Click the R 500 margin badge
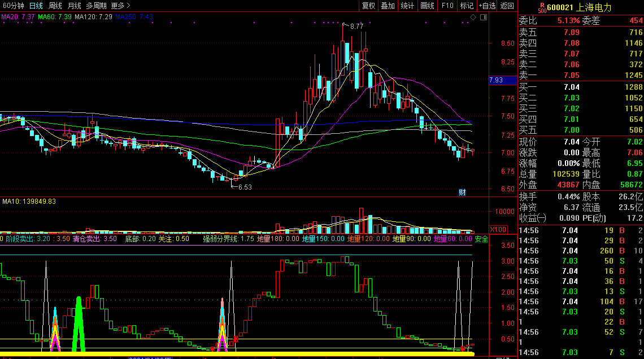This screenshot has width=644, height=359. [542, 8]
